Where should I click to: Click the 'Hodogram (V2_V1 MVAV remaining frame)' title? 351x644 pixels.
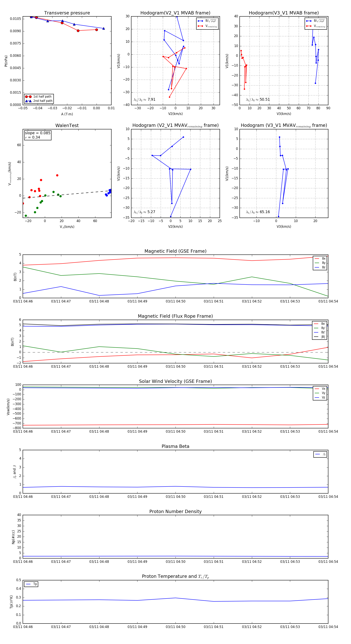tap(175, 125)
